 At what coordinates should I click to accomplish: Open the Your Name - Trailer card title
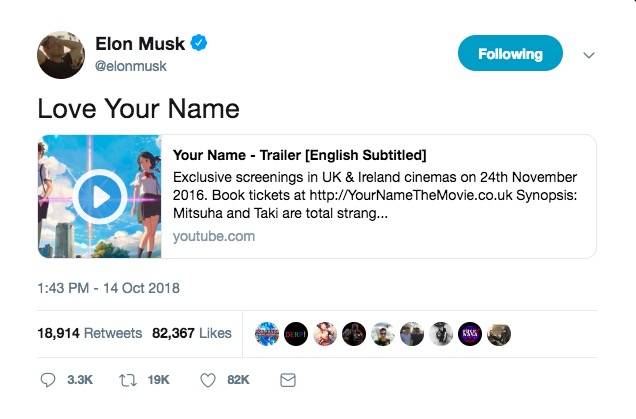click(300, 155)
